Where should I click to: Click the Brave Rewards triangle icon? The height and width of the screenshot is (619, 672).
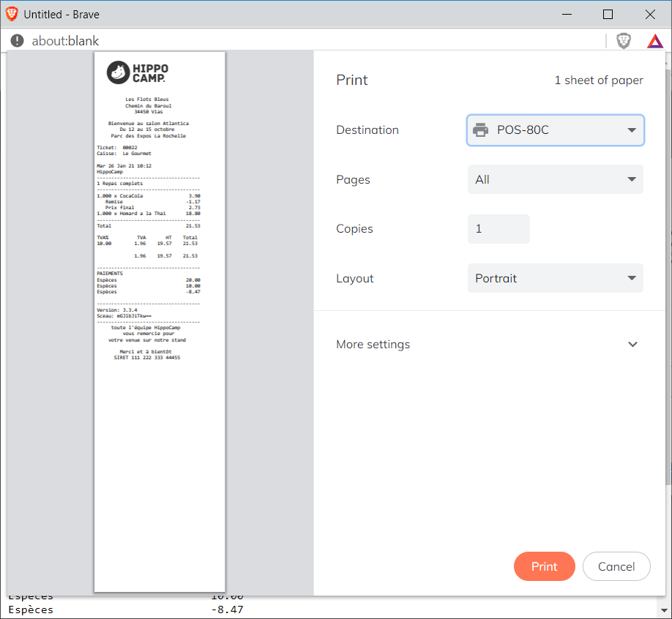click(x=654, y=41)
